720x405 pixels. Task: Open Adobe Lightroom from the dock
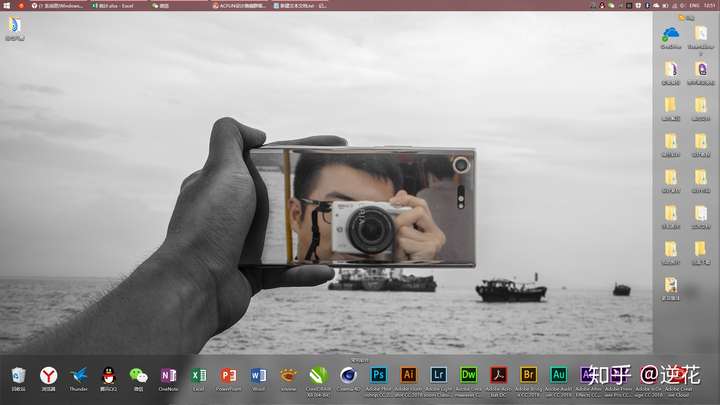tap(439, 375)
